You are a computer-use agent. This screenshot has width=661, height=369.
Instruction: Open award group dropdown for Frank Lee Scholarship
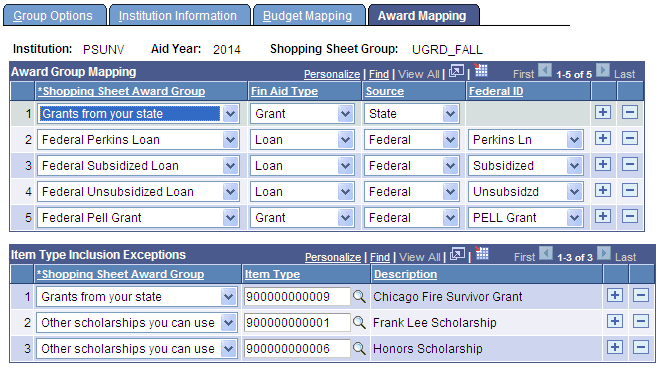point(228,323)
